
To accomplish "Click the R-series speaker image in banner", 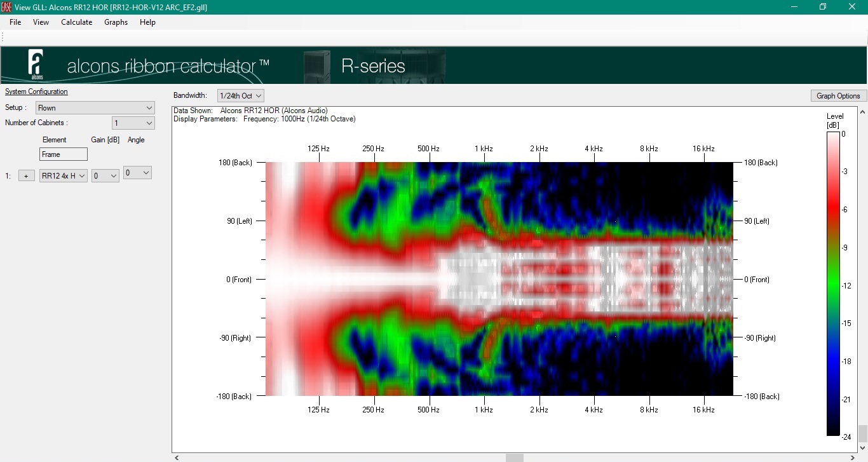I will (x=316, y=67).
